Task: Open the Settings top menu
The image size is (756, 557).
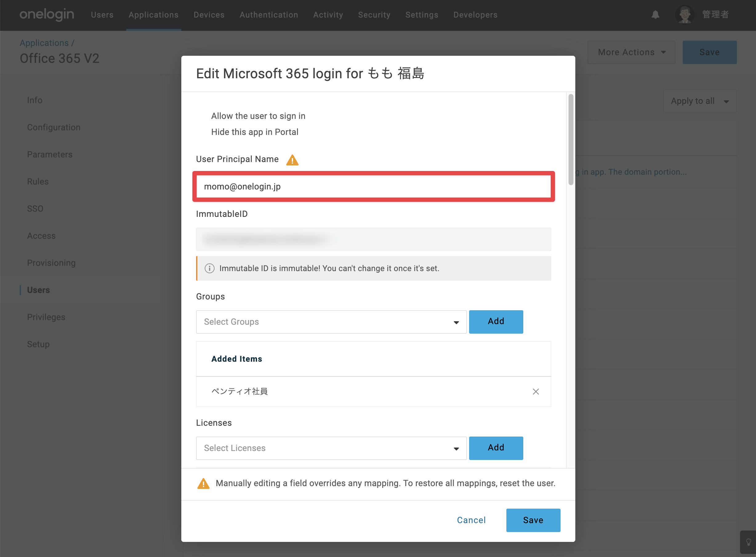Action: (422, 15)
